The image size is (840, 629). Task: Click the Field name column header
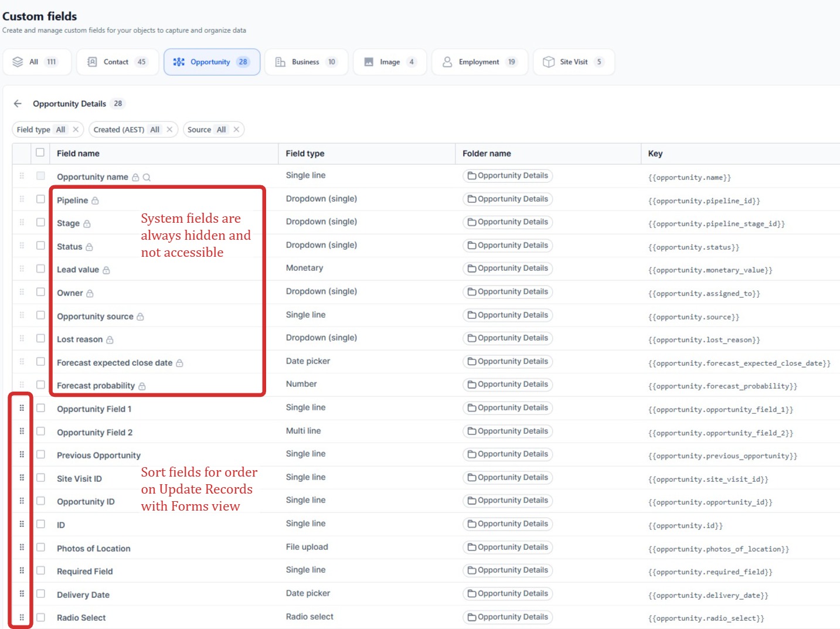pyautogui.click(x=78, y=154)
